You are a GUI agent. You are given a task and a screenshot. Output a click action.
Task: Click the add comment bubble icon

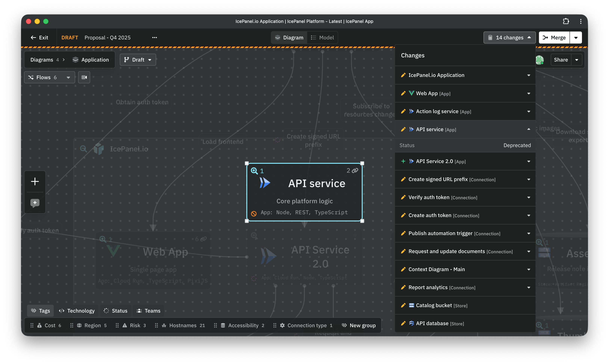tap(35, 203)
